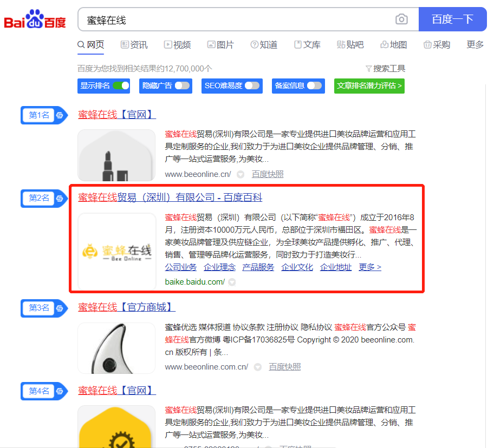This screenshot has width=494, height=448.
Task: Switch to the 贴吧 tab
Action: click(350, 45)
